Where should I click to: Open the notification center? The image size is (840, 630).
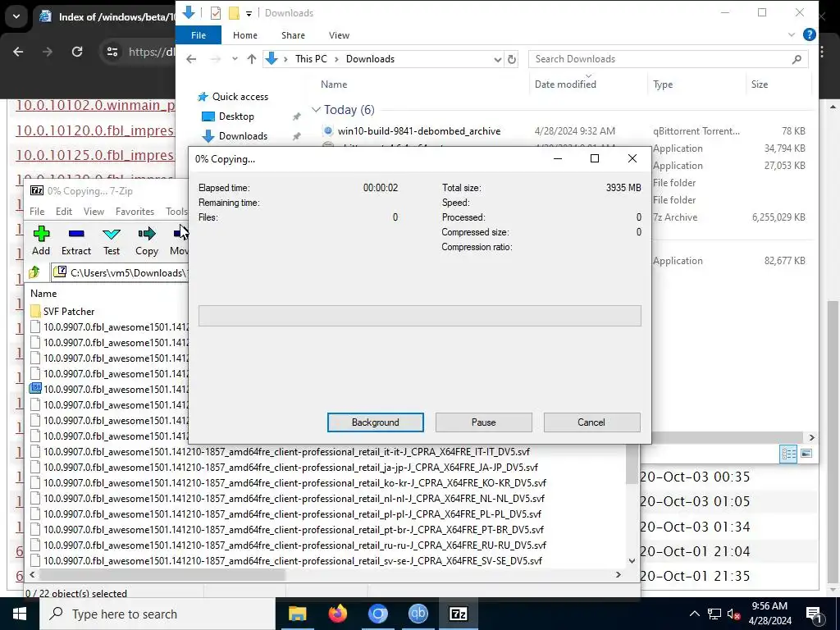[815, 614]
